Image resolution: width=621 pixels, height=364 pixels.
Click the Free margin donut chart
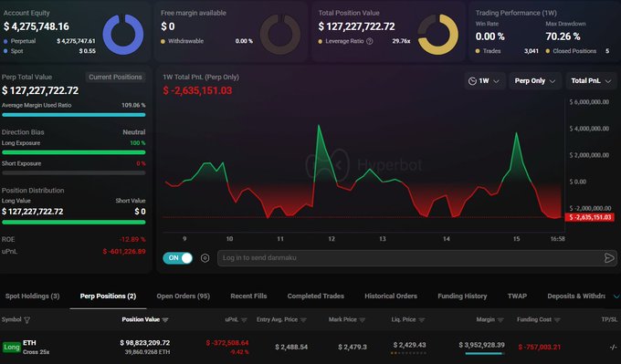(x=280, y=35)
